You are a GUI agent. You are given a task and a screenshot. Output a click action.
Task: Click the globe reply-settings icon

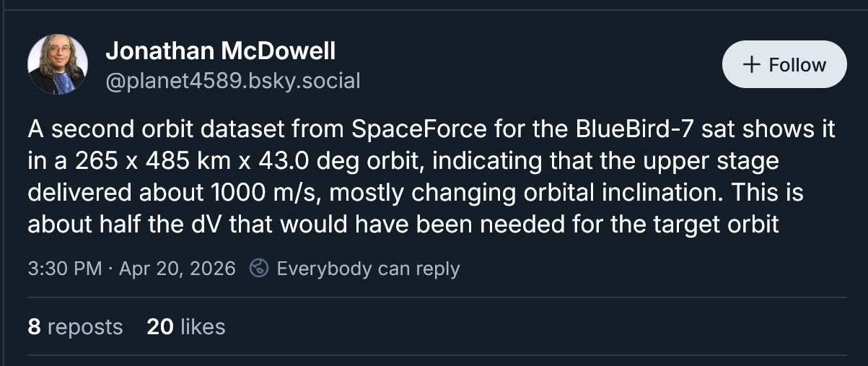pos(258,269)
